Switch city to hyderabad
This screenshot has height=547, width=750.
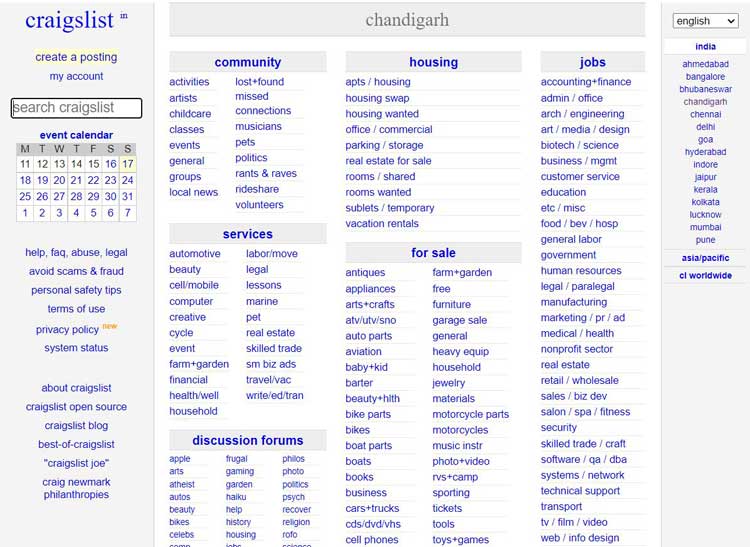click(705, 152)
